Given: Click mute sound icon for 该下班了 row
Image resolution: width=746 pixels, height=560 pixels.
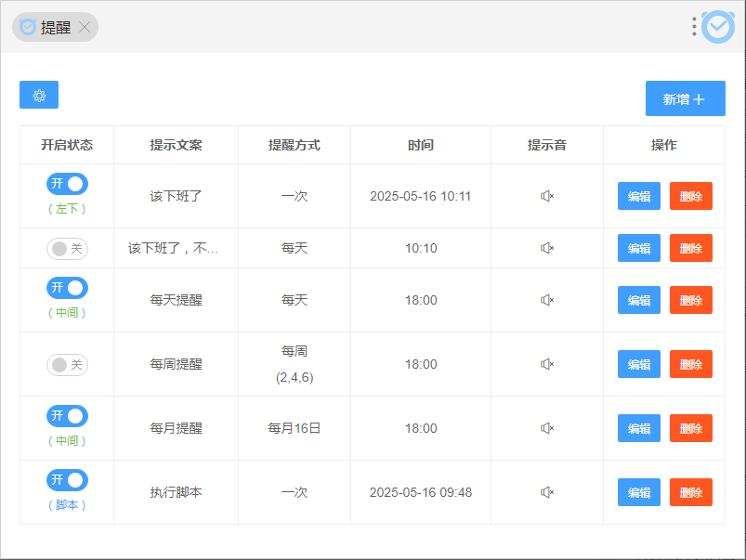Looking at the screenshot, I should [547, 196].
